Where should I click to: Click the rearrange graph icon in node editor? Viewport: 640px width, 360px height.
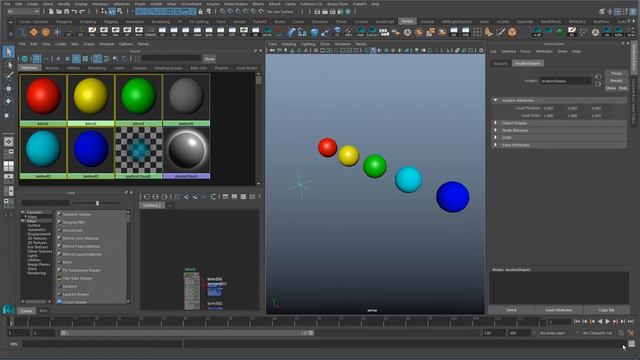213,197
